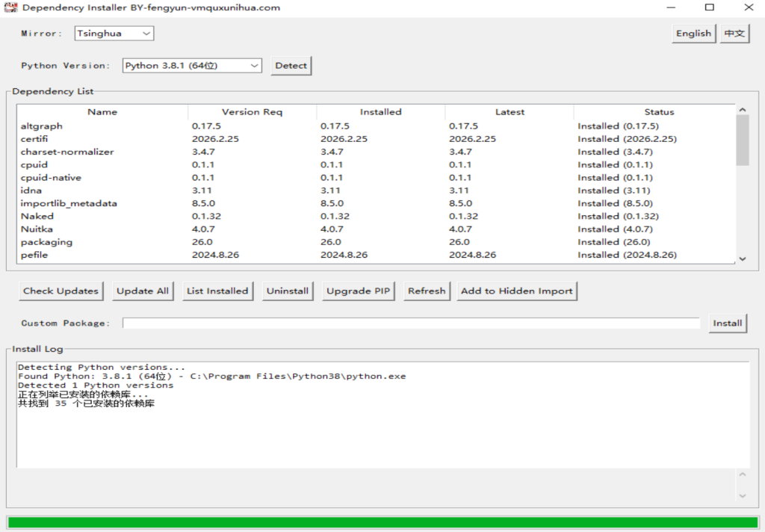Sort by the Status column header
This screenshot has height=532, width=765.
(x=658, y=112)
